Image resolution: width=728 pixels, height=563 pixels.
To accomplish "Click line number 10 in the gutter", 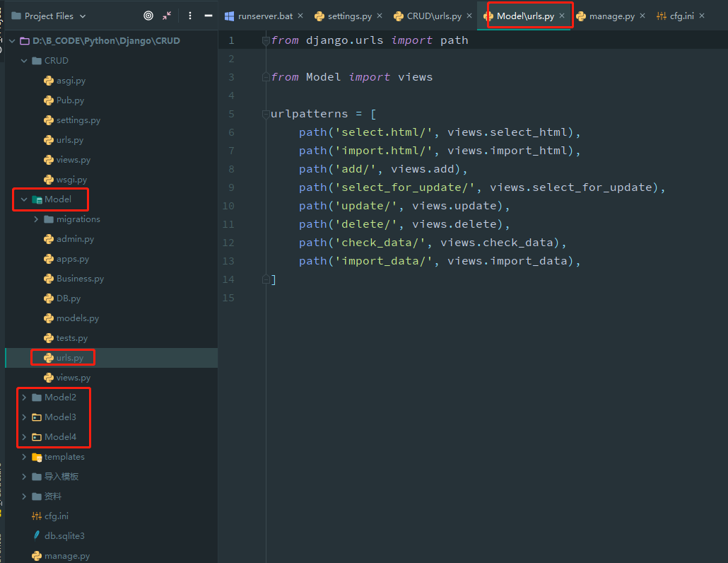I will click(228, 205).
